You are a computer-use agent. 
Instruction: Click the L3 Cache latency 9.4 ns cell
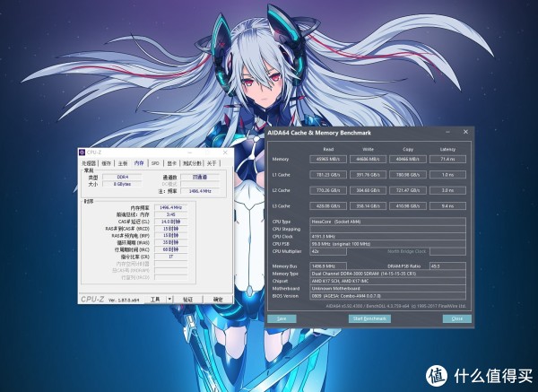447,206
